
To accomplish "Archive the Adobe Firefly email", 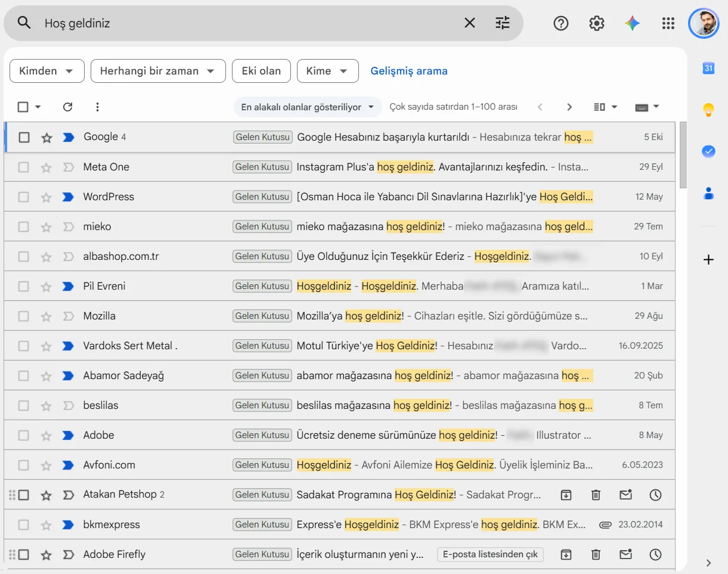I will tap(566, 554).
